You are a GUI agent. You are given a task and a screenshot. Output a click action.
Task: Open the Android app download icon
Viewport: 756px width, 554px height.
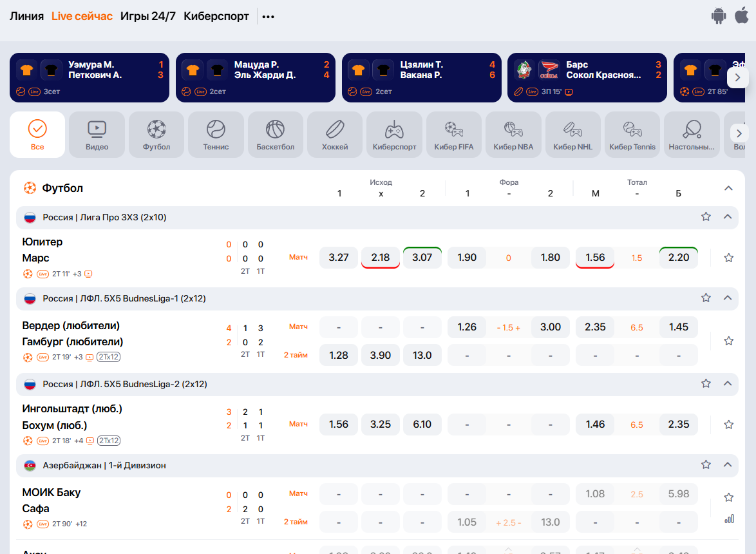pyautogui.click(x=719, y=16)
